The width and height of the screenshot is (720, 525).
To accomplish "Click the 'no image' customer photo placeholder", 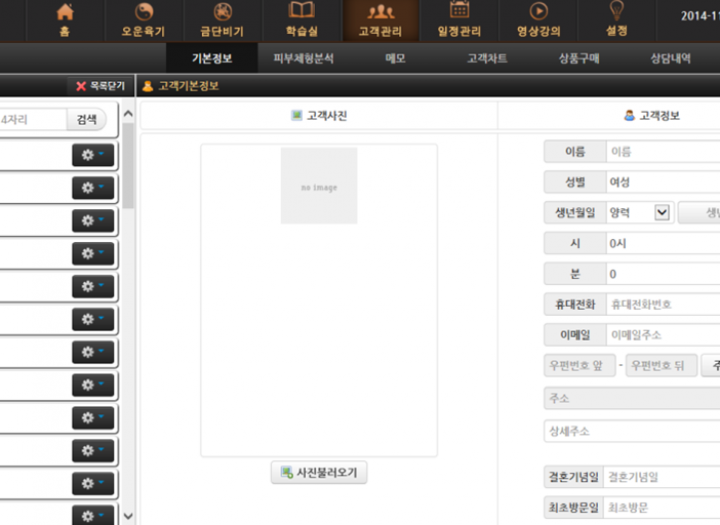I will click(x=318, y=186).
